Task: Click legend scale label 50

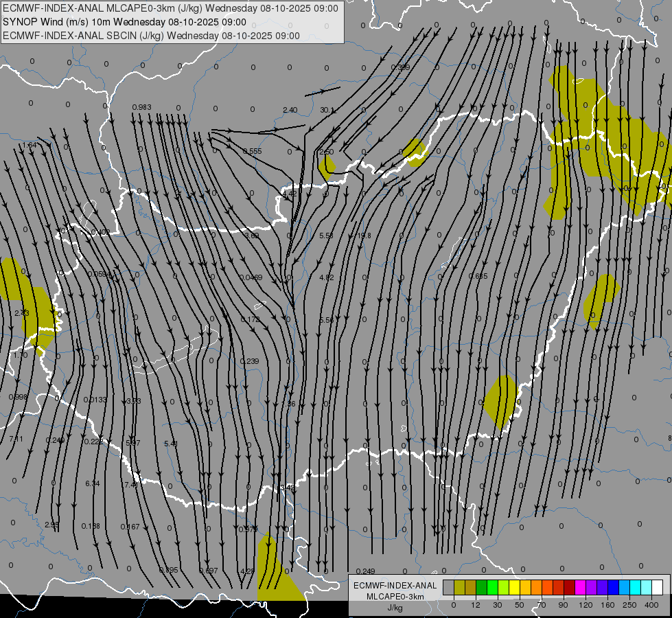Action: [520, 605]
